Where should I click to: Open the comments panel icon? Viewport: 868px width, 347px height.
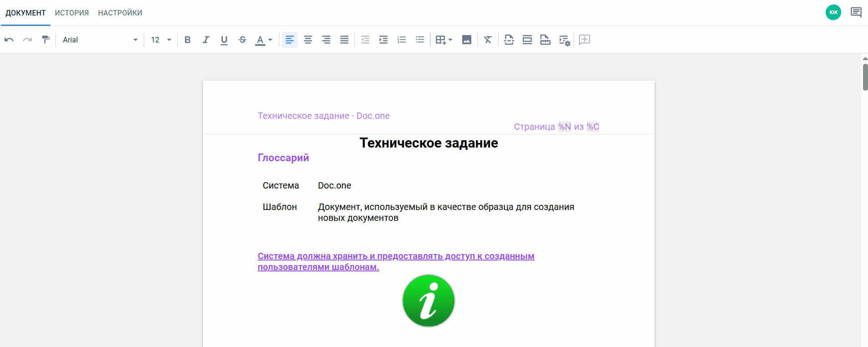[856, 12]
